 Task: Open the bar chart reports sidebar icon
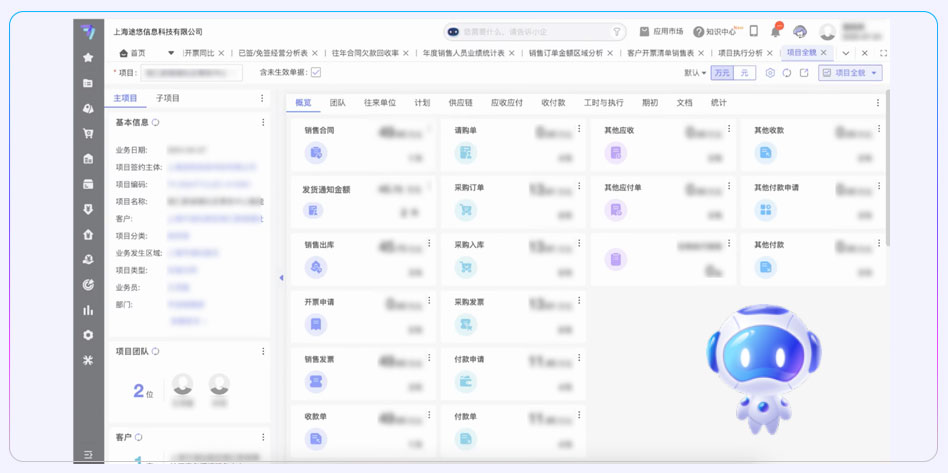(x=88, y=310)
